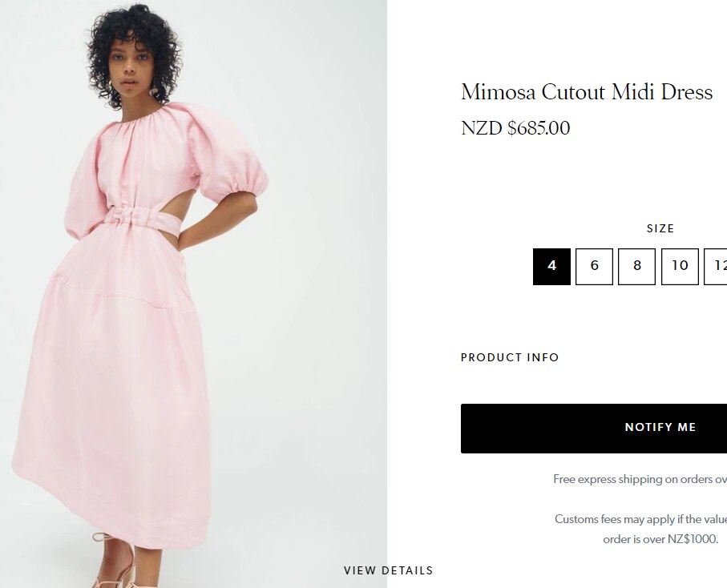Select size 10 box

pyautogui.click(x=680, y=266)
